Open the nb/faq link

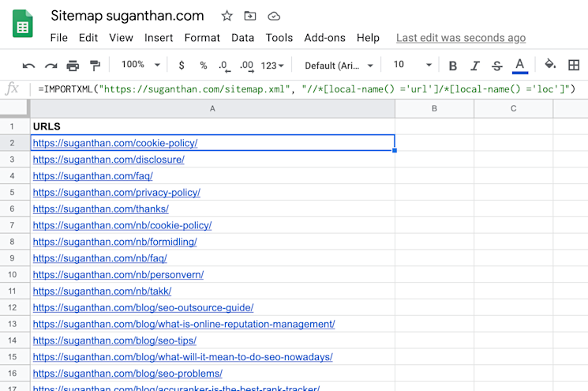click(99, 258)
